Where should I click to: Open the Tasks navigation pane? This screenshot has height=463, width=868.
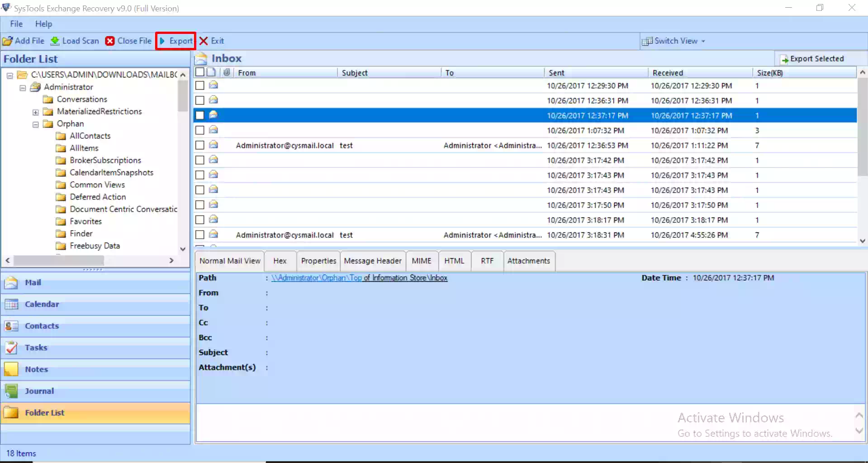[x=95, y=348]
